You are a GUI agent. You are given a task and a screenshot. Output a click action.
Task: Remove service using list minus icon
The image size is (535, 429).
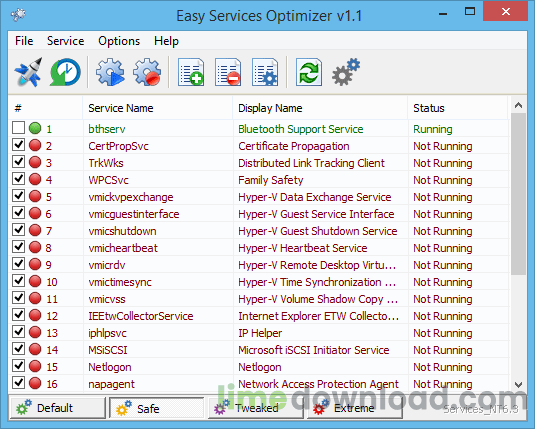tap(228, 72)
